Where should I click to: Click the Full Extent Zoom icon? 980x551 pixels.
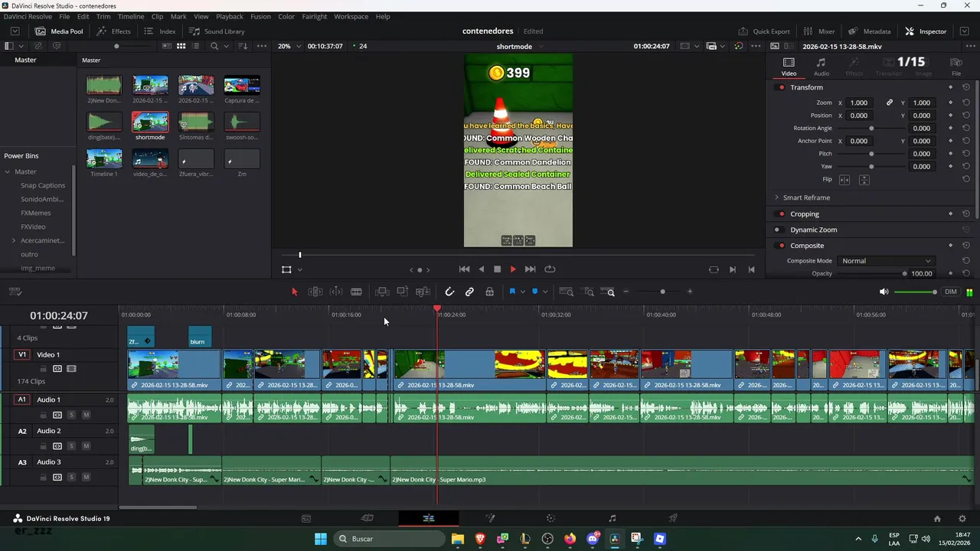pyautogui.click(x=567, y=292)
